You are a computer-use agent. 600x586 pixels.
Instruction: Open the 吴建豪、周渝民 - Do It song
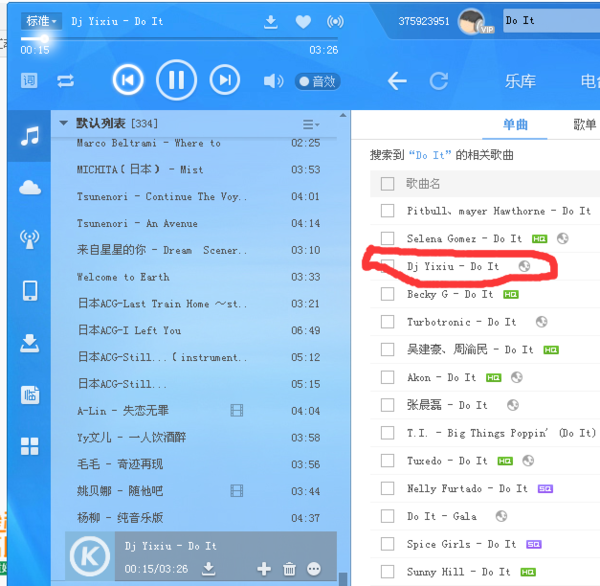(470, 349)
